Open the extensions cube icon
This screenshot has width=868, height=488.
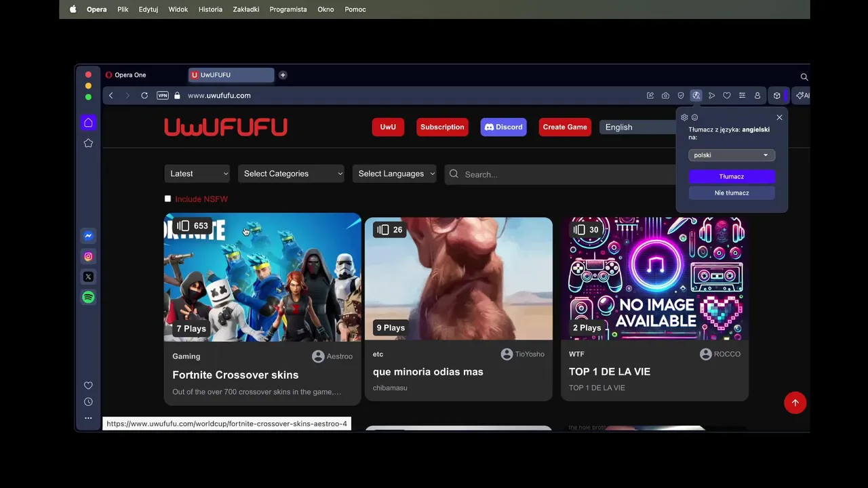[x=777, y=96]
